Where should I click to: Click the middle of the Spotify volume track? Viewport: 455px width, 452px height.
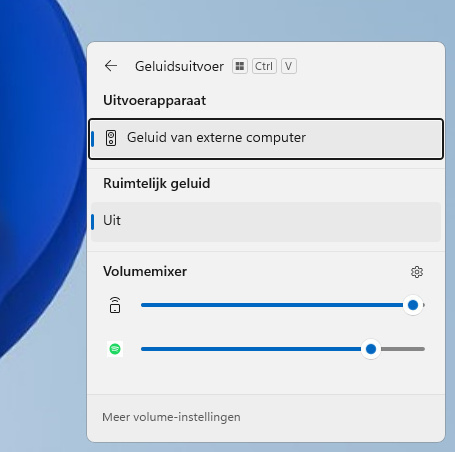(x=283, y=349)
